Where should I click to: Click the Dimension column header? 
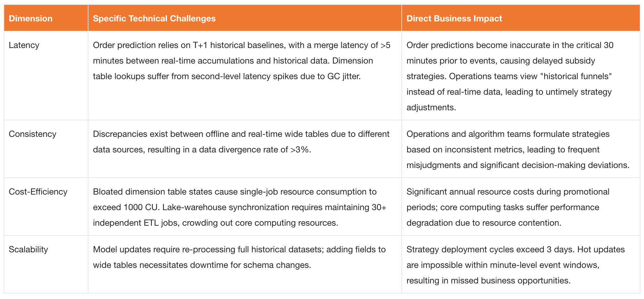click(30, 18)
